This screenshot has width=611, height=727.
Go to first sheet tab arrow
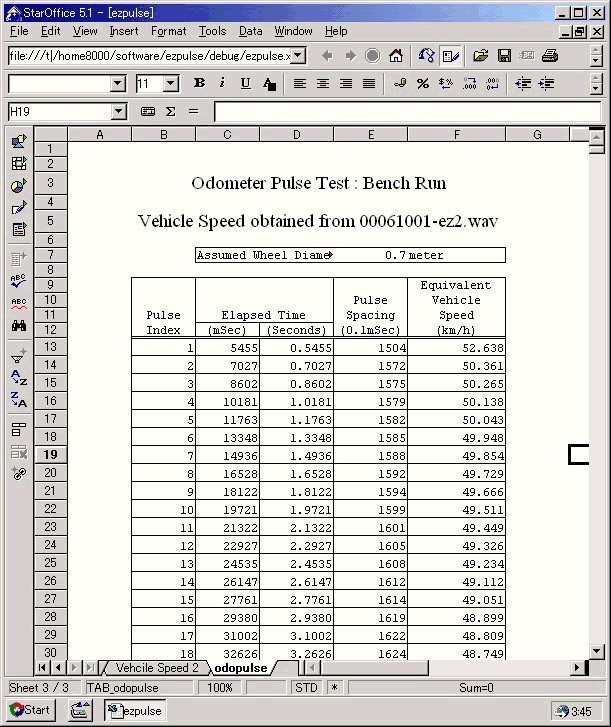point(42,668)
